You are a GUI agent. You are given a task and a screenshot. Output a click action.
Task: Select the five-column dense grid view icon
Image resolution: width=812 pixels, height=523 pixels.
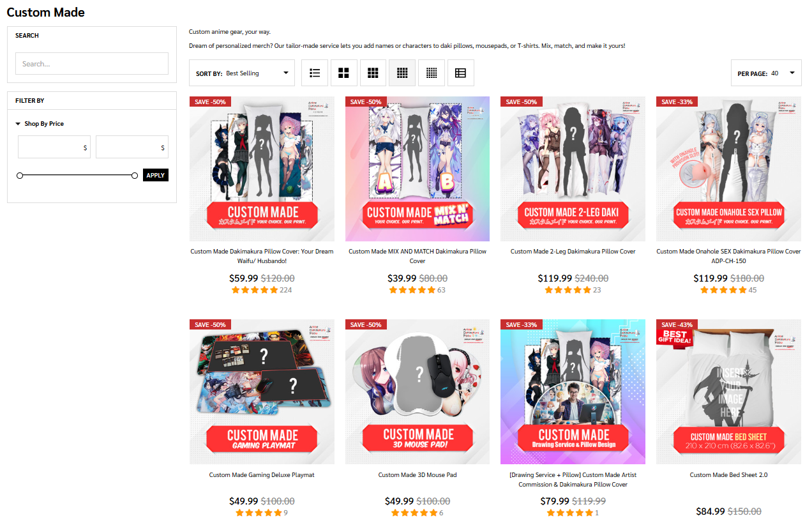(x=432, y=73)
